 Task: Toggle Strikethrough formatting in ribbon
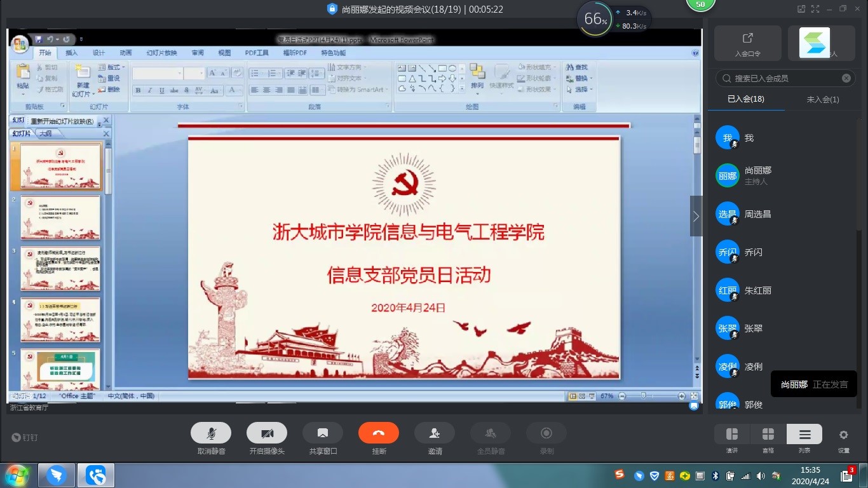point(174,90)
